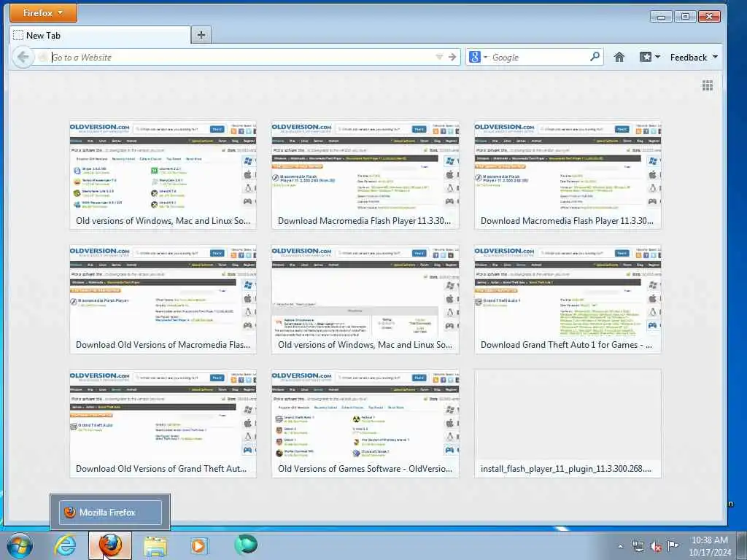Click the Firefox taskbar icon
This screenshot has width=747, height=560.
tap(110, 545)
